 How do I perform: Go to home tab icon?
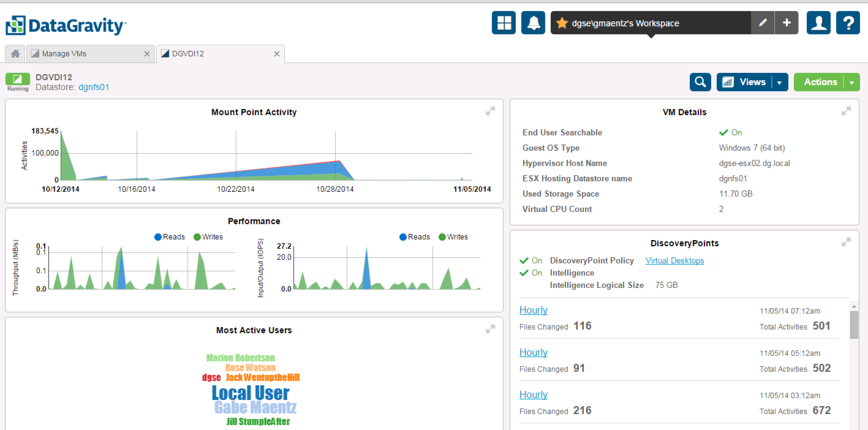[15, 54]
